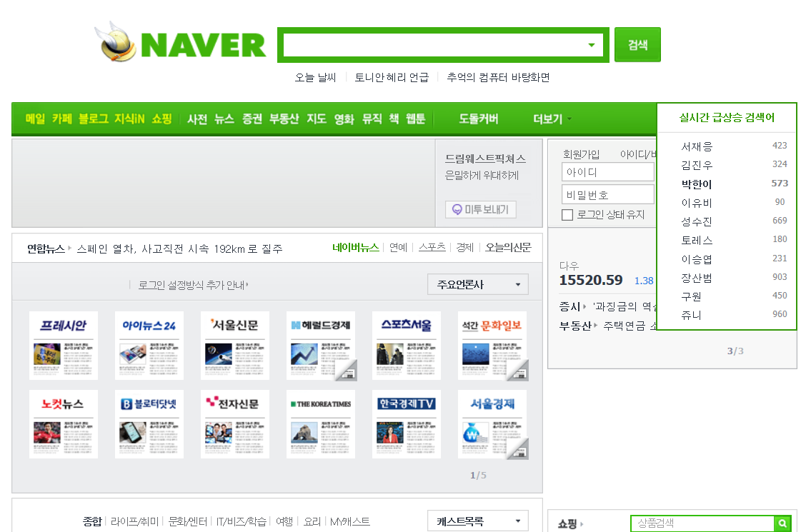The height and width of the screenshot is (532, 801).
Task: Go to 블로그 in the green menu
Action: (x=93, y=119)
